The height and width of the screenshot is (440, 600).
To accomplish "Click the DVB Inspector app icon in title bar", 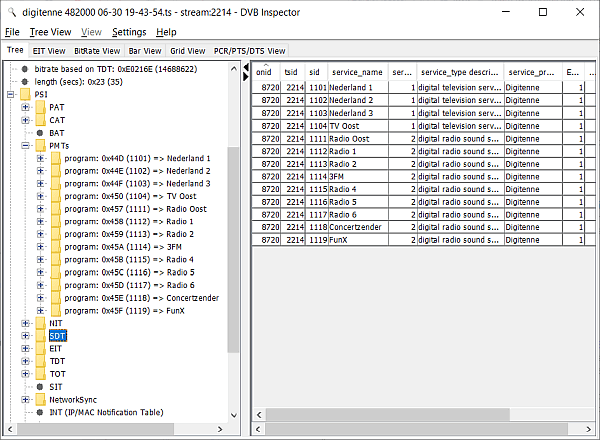I will [12, 12].
